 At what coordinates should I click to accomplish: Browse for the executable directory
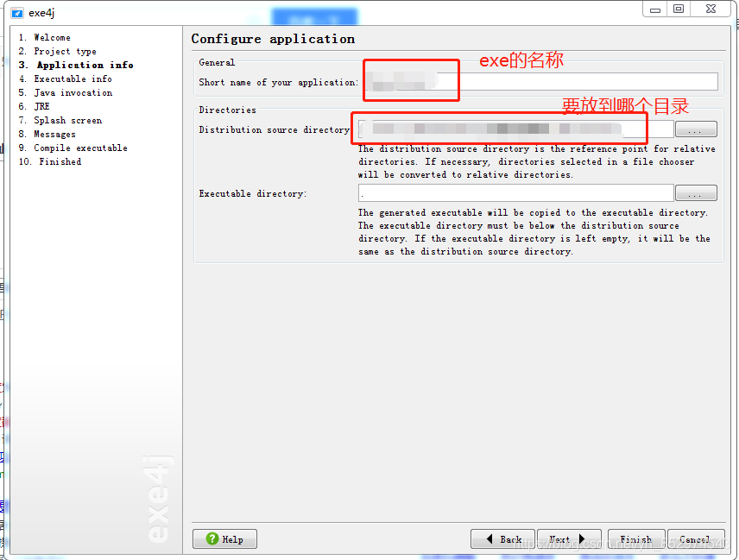696,192
